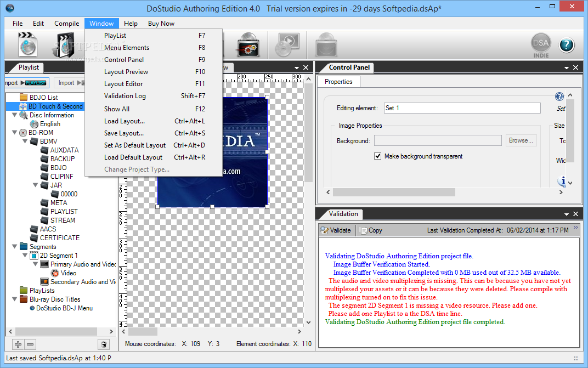
Task: Select the Video tree item
Action: (64, 273)
